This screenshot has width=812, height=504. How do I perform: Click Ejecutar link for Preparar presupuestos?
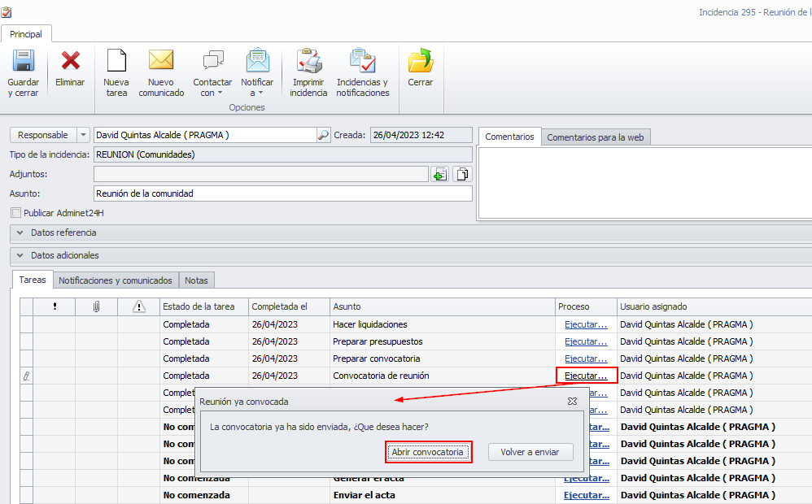(586, 341)
